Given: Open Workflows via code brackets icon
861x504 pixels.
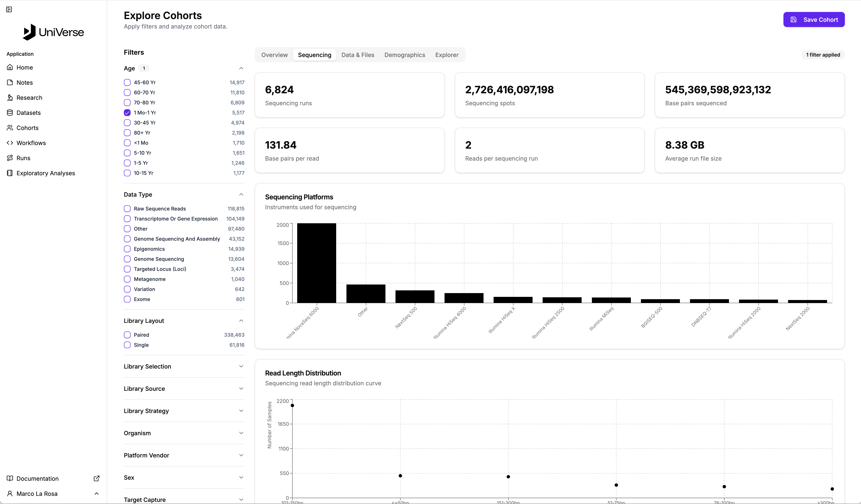Looking at the screenshot, I should pos(10,143).
